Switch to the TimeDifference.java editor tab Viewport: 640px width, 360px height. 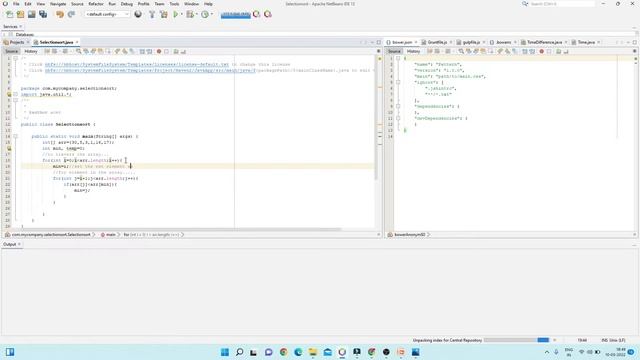click(x=544, y=42)
